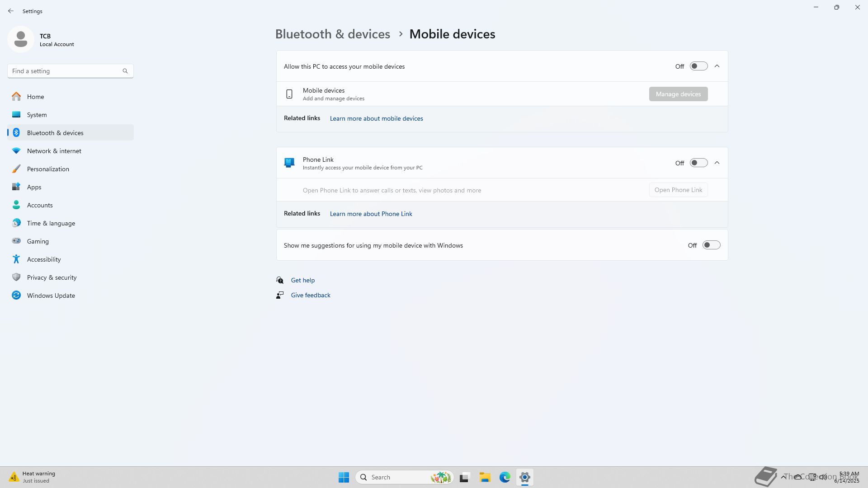Enable PC access to mobile devices toggle
The image size is (868, 488).
(x=698, y=66)
